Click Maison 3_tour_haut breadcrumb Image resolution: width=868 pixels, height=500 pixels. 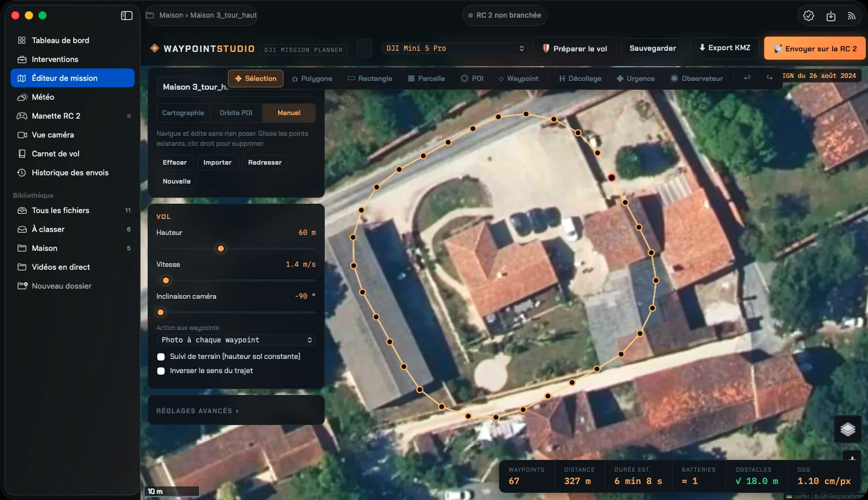click(223, 15)
